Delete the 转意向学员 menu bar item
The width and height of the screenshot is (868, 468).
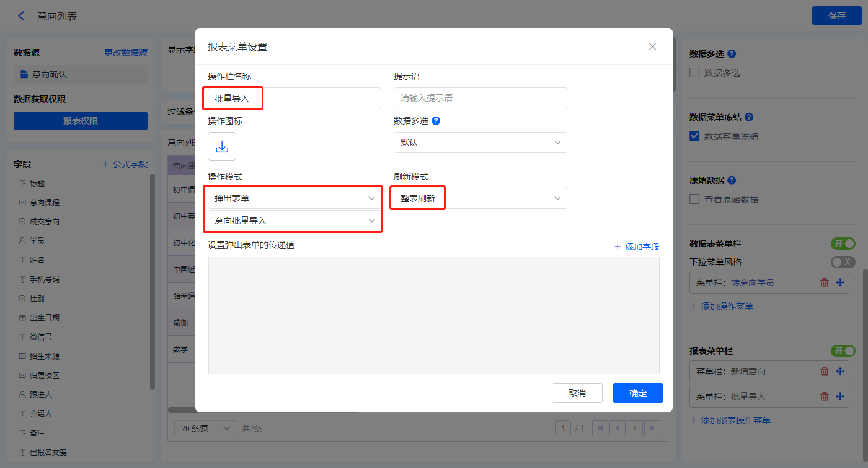click(x=825, y=283)
